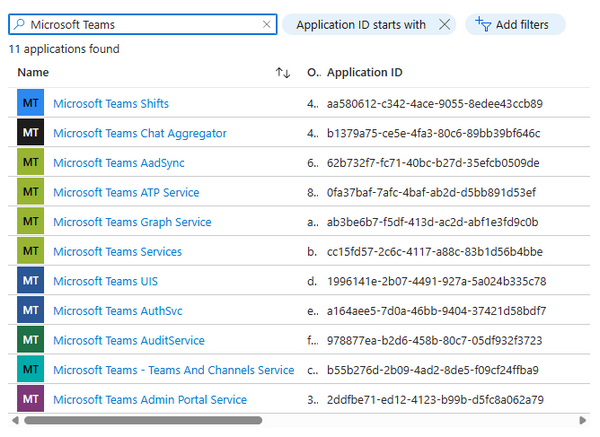Viewport: 600px width, 437px height.
Task: Select Application ID aa580612-c342-4ace-9055-8edee43ccb89
Action: click(x=435, y=104)
